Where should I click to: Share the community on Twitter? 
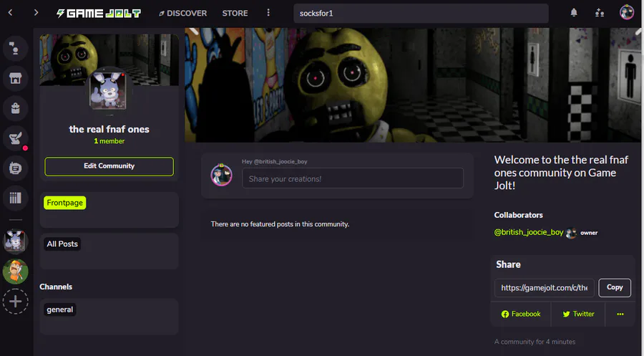point(578,314)
